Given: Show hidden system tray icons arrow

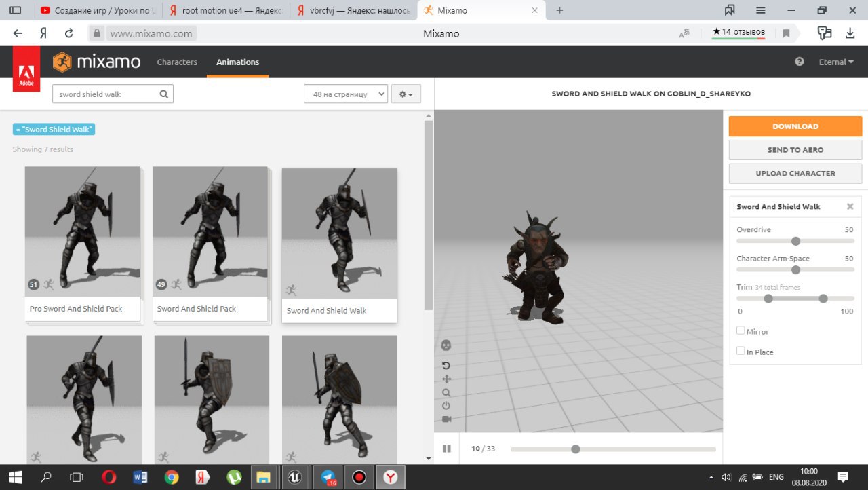Looking at the screenshot, I should tap(711, 477).
